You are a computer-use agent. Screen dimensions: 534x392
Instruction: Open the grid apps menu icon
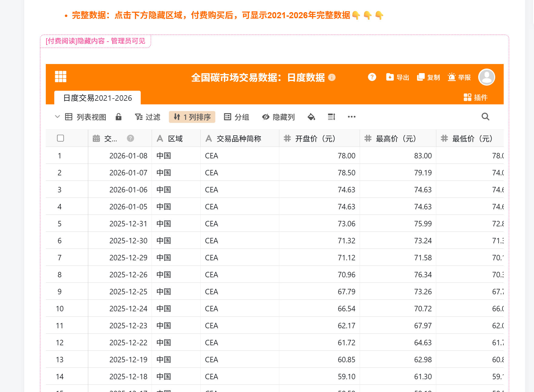pyautogui.click(x=61, y=76)
